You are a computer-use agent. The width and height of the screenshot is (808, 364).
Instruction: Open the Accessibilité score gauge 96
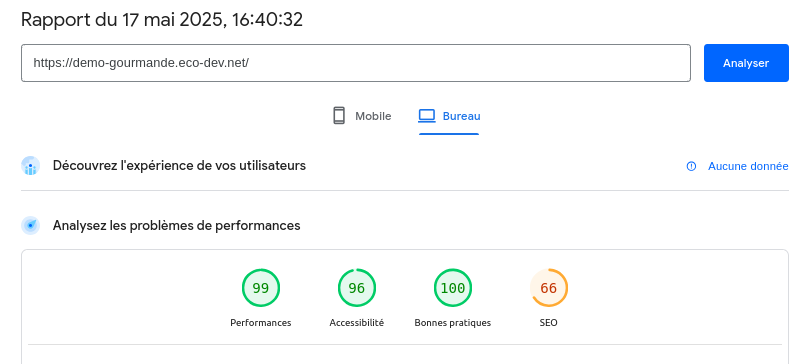(x=357, y=288)
